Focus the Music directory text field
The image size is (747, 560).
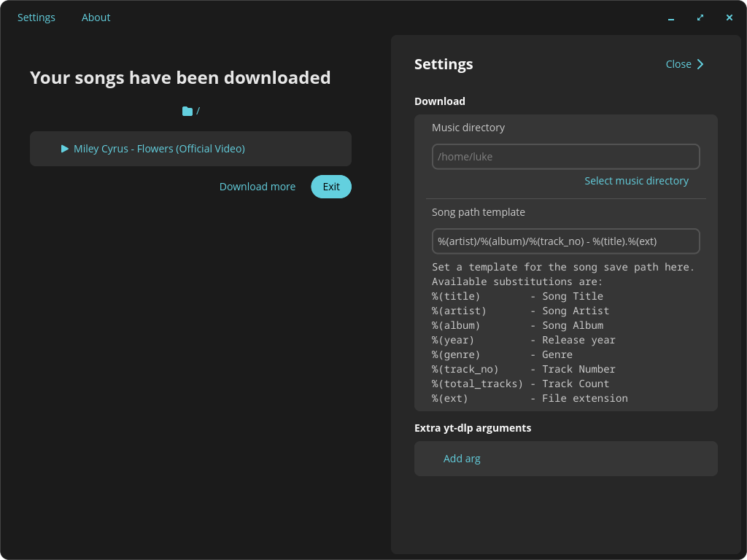tap(565, 157)
